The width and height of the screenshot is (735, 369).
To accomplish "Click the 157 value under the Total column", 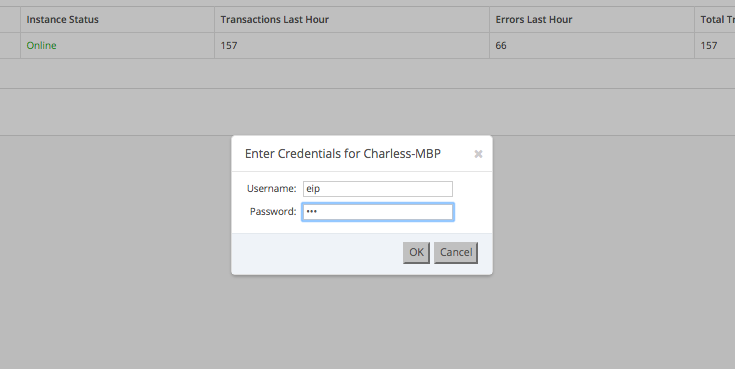I will [x=709, y=45].
